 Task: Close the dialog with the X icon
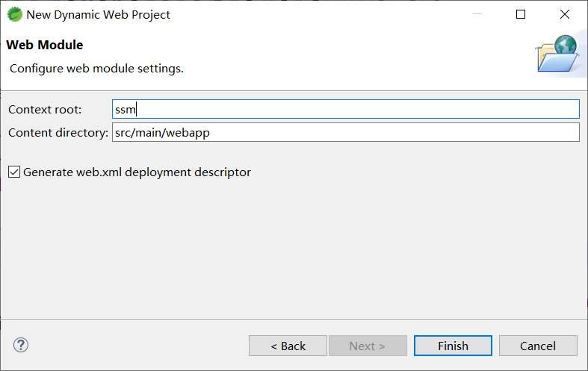click(565, 14)
